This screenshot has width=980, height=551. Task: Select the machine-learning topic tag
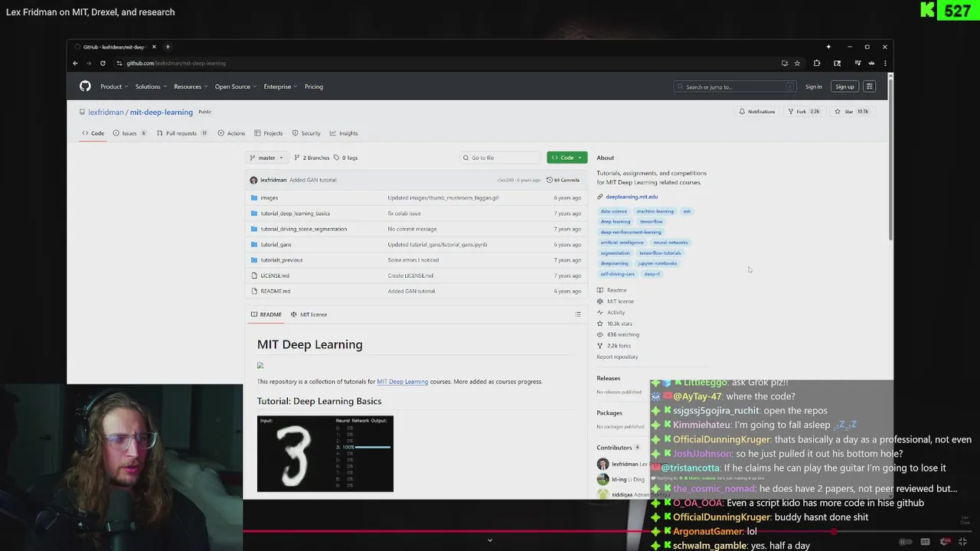(x=655, y=211)
